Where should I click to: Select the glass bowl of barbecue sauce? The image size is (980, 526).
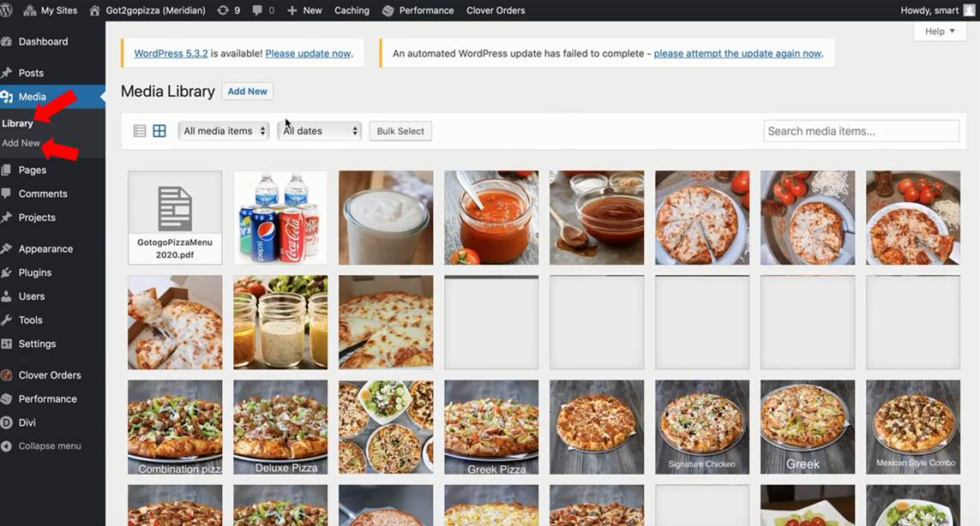(597, 218)
